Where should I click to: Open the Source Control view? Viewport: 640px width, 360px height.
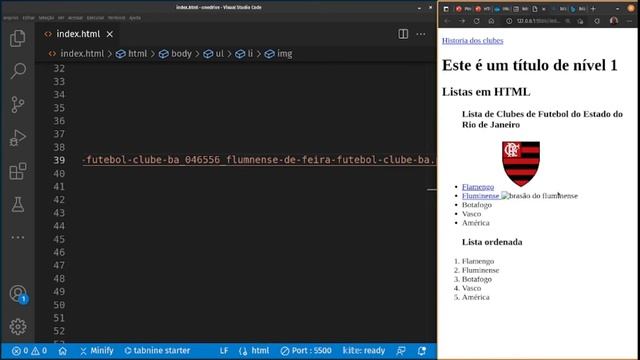(x=18, y=104)
